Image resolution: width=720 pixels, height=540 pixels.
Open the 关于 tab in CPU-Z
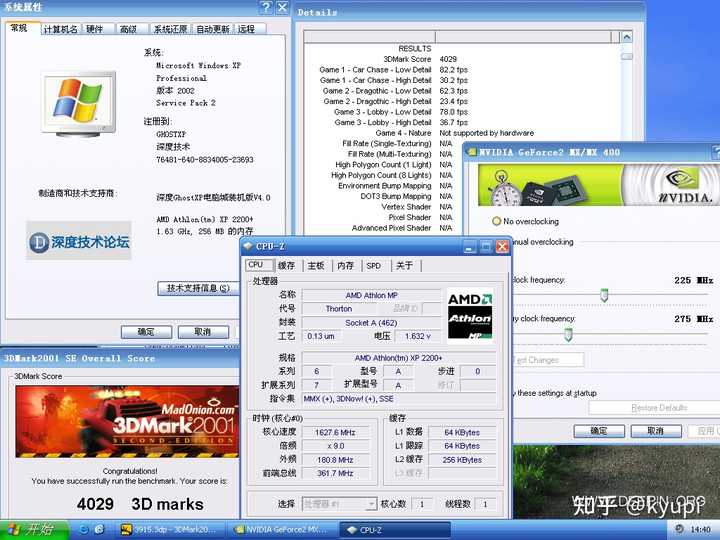click(x=405, y=265)
